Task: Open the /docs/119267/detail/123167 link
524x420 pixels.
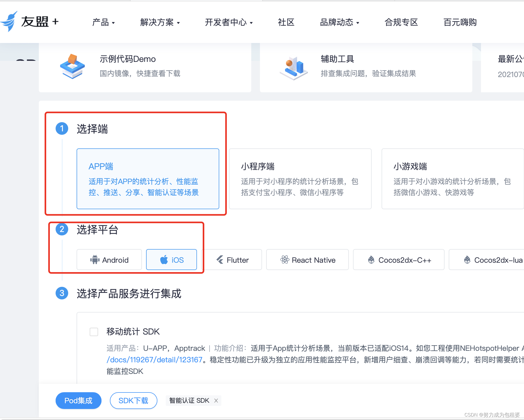Action: coord(155,360)
